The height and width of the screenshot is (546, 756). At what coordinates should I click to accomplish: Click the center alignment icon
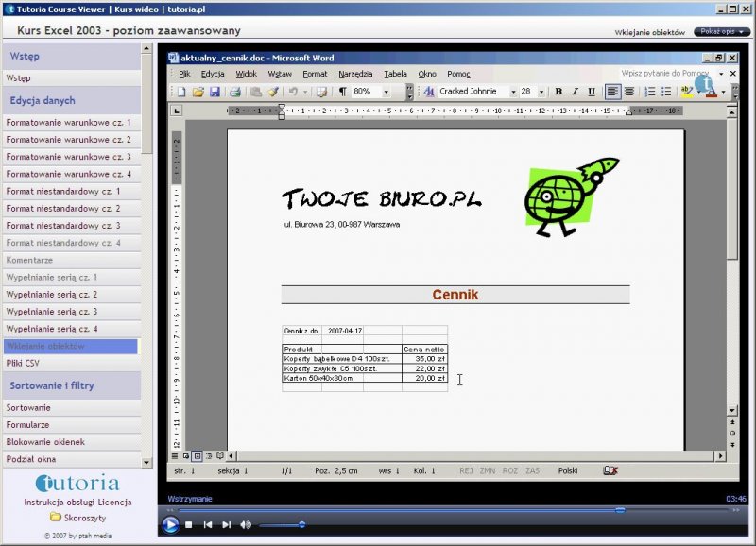click(629, 92)
